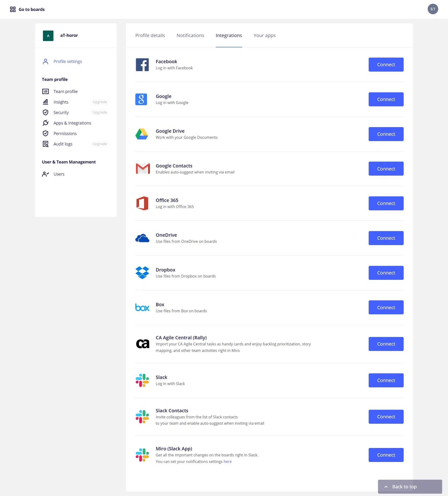Switch to the Profile details tab

(150, 35)
